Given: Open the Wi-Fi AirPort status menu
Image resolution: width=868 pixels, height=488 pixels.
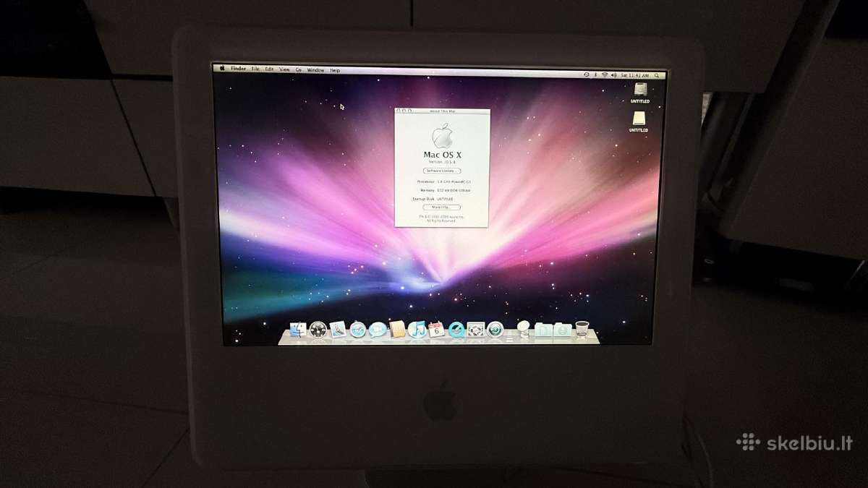Looking at the screenshot, I should [x=605, y=74].
